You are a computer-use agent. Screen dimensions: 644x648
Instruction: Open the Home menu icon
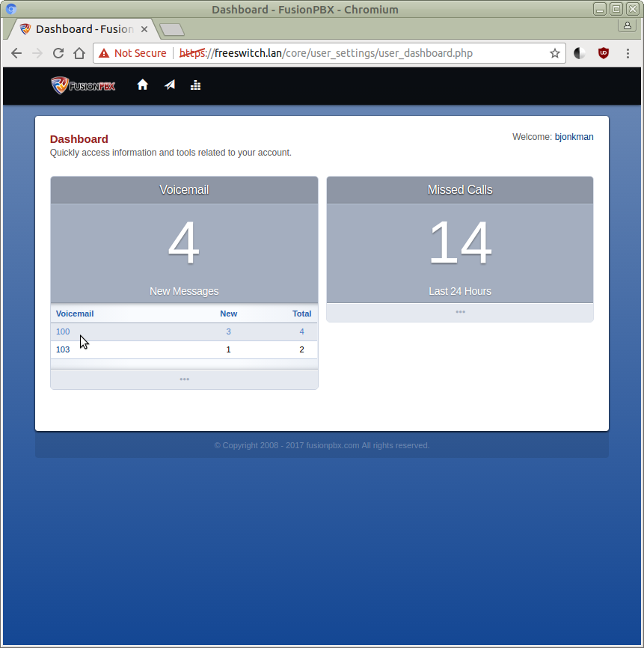point(143,85)
